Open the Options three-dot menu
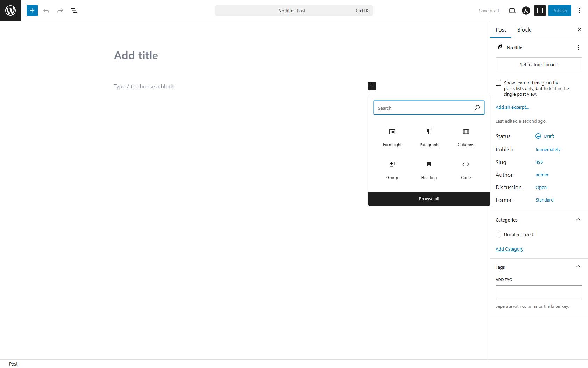Image resolution: width=588 pixels, height=368 pixels. [579, 11]
